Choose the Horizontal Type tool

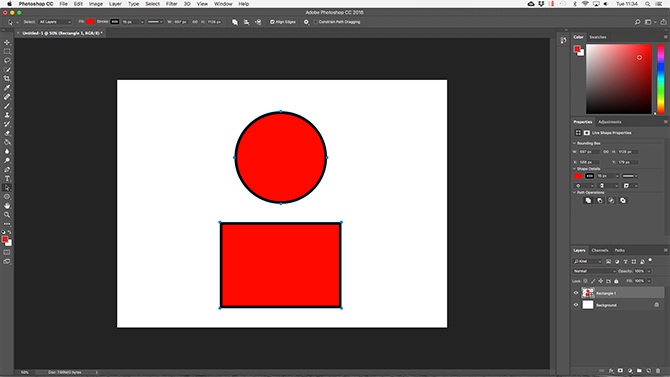[7, 179]
